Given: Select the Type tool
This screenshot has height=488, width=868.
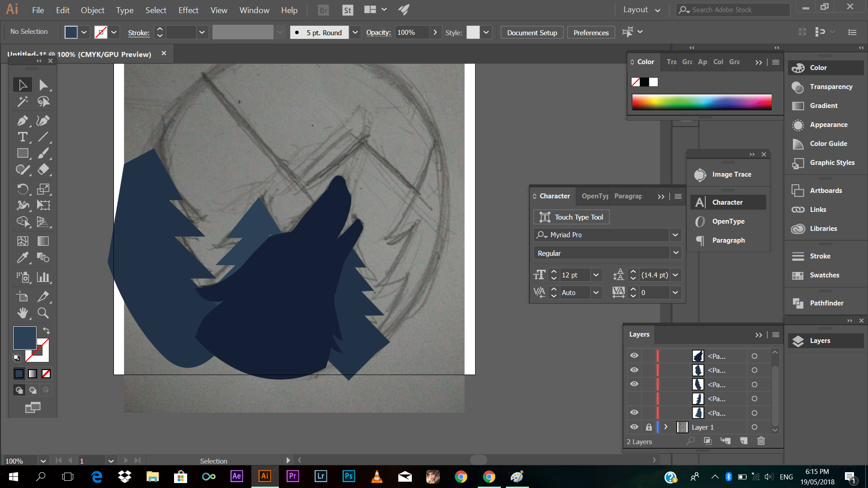Looking at the screenshot, I should (x=23, y=137).
